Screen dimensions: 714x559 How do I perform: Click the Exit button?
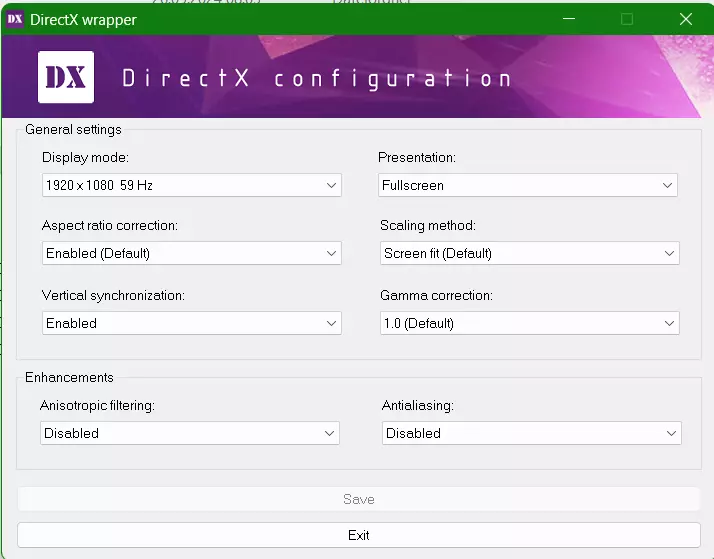click(x=359, y=535)
